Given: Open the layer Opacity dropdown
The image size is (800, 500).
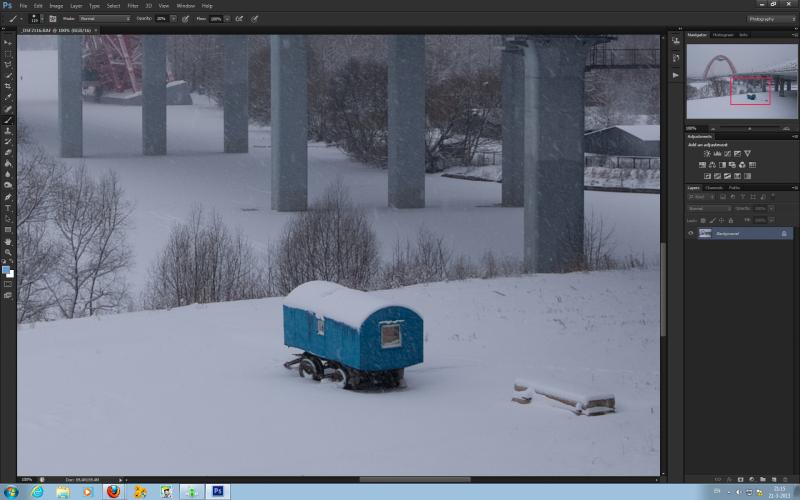Looking at the screenshot, I should tap(771, 209).
